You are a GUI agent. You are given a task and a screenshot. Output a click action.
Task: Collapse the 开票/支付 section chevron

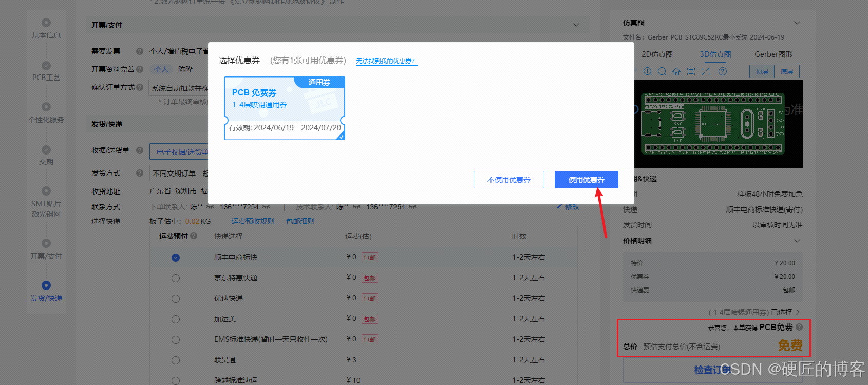(x=576, y=25)
